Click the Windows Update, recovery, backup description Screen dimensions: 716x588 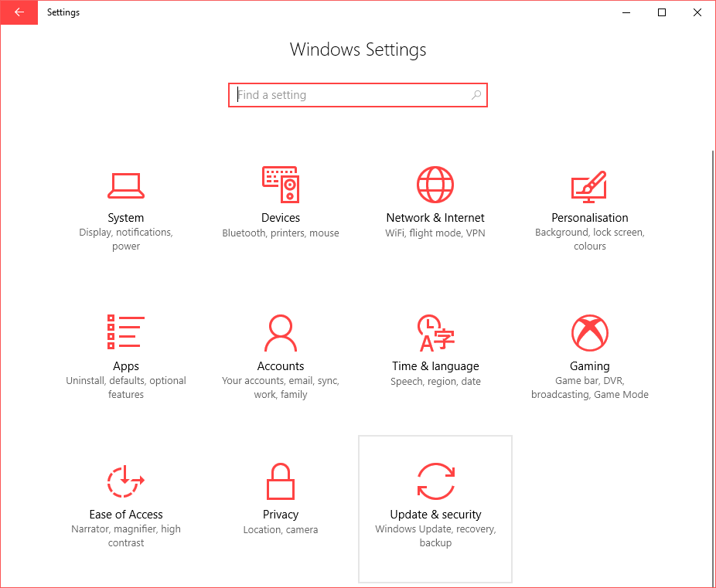[x=435, y=536]
